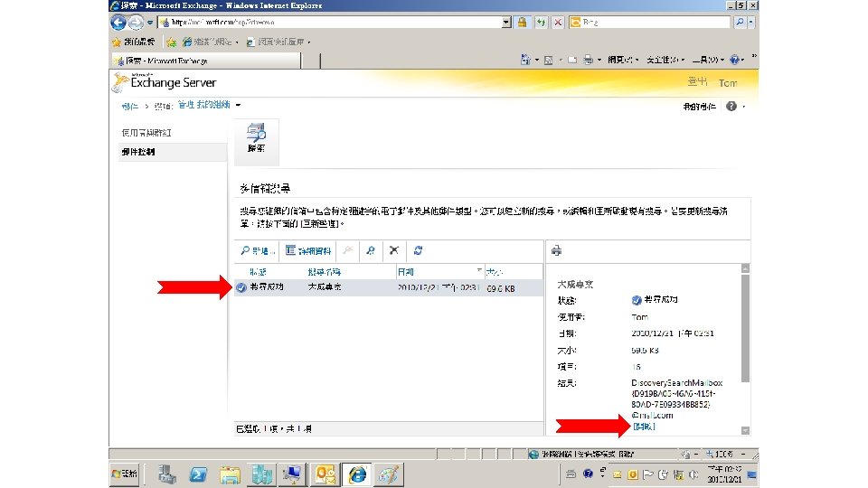Viewport: 868px width, 488px height.
Task: Click the read mail icon in command bar
Action: (x=572, y=60)
